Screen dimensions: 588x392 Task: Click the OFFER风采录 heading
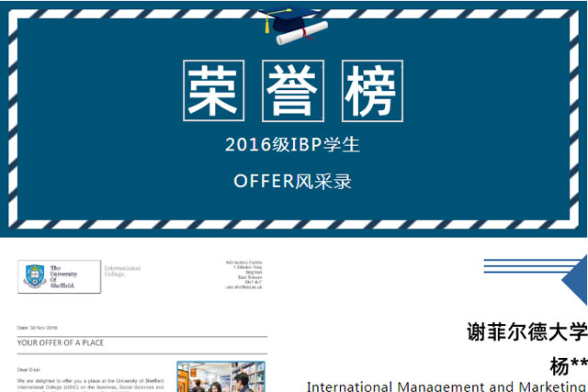click(x=292, y=182)
